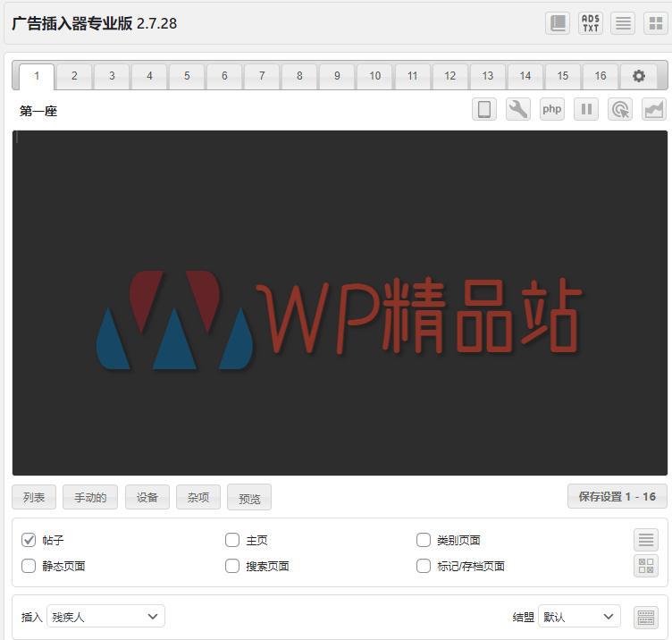The width and height of the screenshot is (672, 640).
Task: Click the 手动的 button
Action: click(x=90, y=497)
